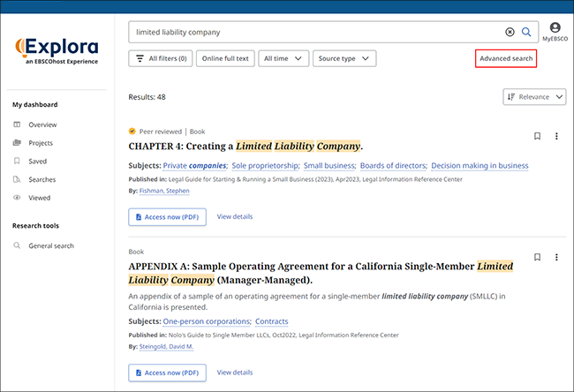Select the My dashboard heading
The image size is (574, 392).
(35, 105)
